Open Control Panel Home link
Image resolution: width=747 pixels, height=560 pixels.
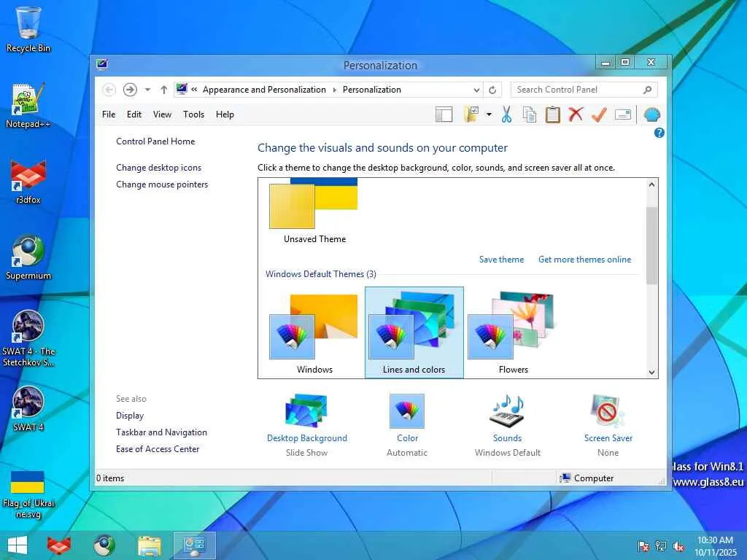click(x=155, y=141)
